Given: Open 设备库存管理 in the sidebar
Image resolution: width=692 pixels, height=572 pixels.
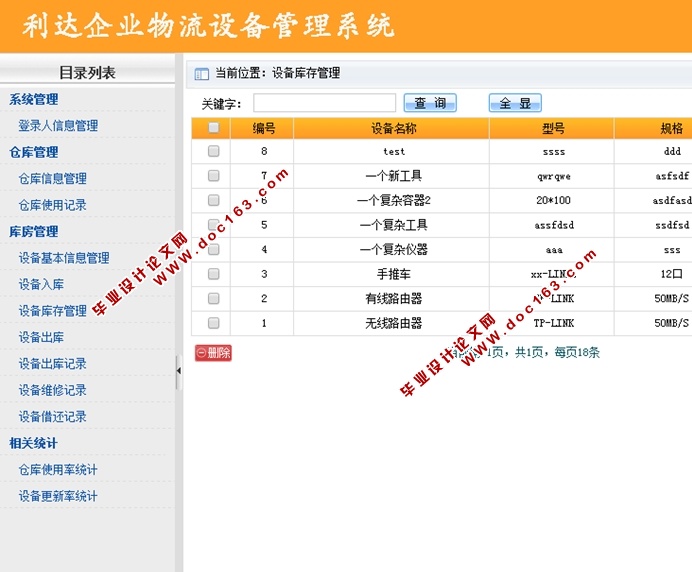Looking at the screenshot, I should point(53,311).
